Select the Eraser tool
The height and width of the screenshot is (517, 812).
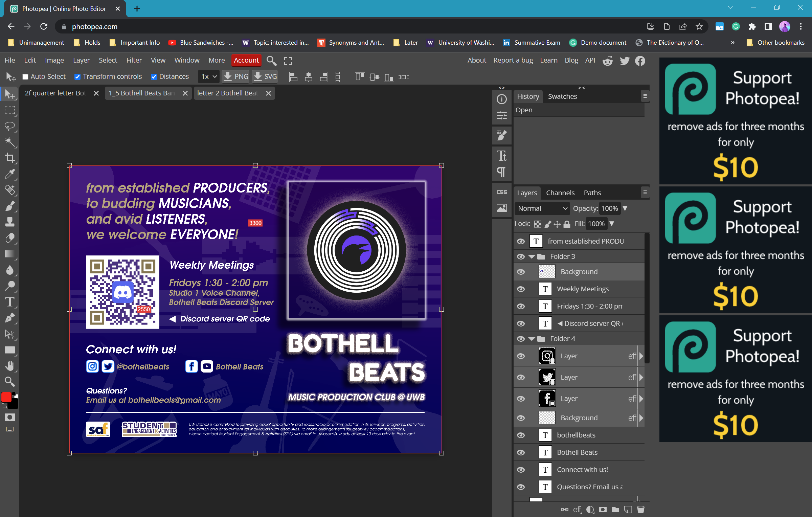pos(10,238)
